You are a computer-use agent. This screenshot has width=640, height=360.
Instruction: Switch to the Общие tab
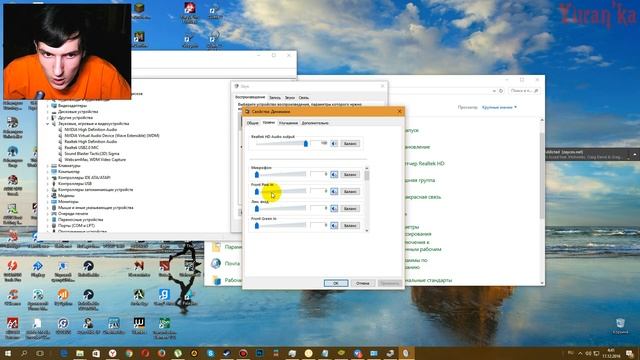point(253,123)
